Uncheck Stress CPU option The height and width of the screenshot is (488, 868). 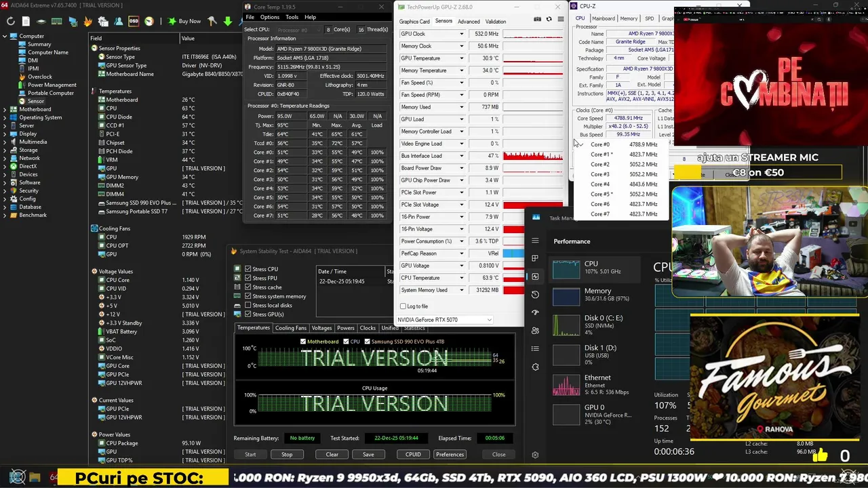click(248, 269)
